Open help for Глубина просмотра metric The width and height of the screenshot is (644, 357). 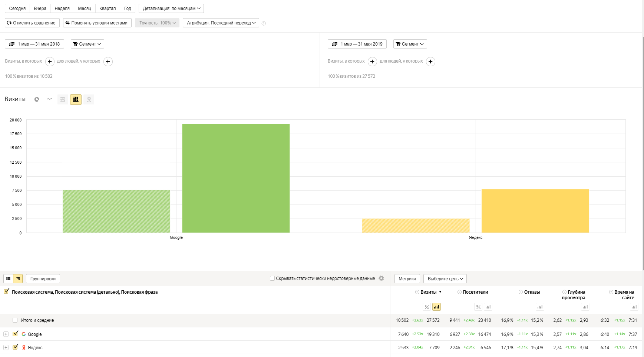[564, 292]
